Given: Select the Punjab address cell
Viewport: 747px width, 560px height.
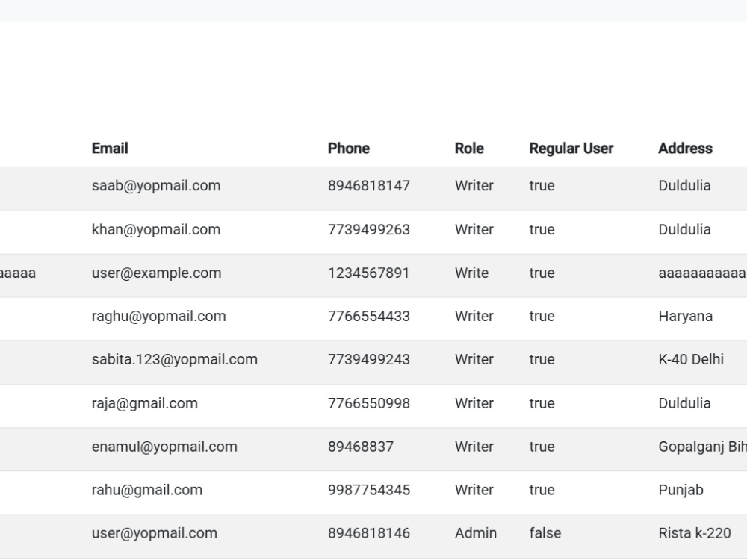Looking at the screenshot, I should [681, 490].
